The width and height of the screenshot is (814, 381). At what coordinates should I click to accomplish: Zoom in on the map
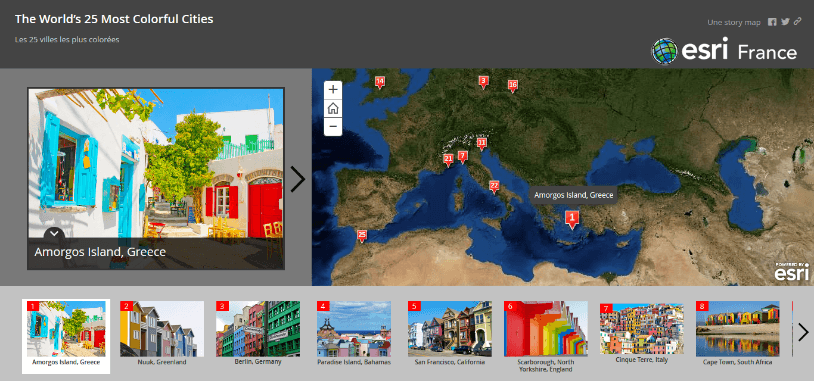coord(333,90)
